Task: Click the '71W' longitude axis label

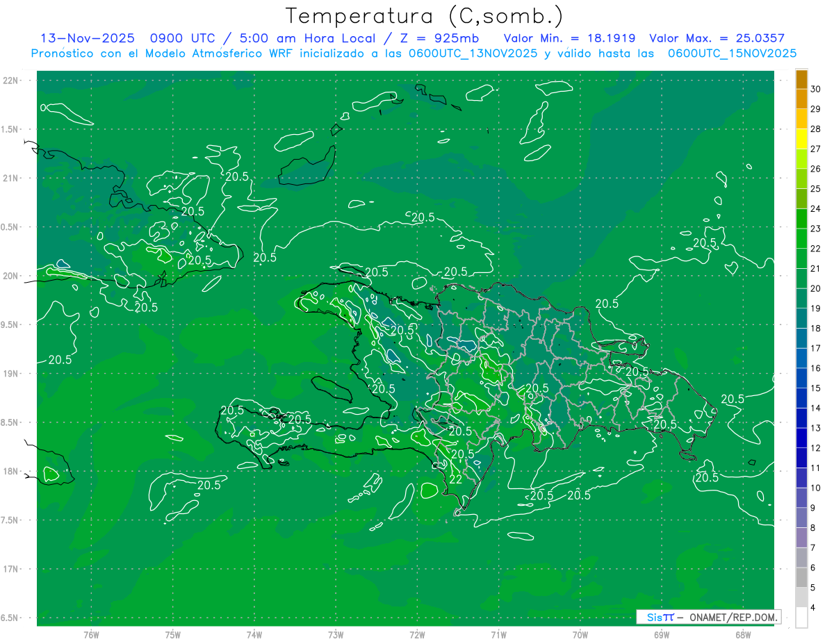Action: [498, 634]
